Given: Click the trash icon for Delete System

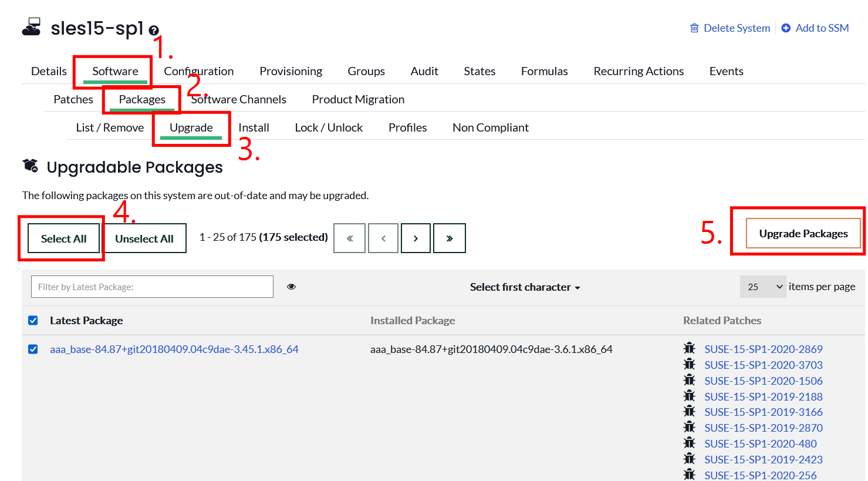Looking at the screenshot, I should (694, 28).
